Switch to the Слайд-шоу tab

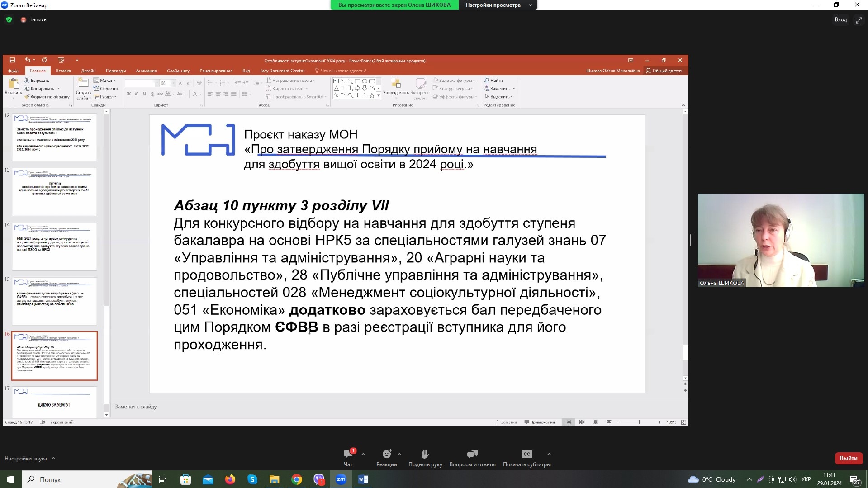tap(178, 71)
